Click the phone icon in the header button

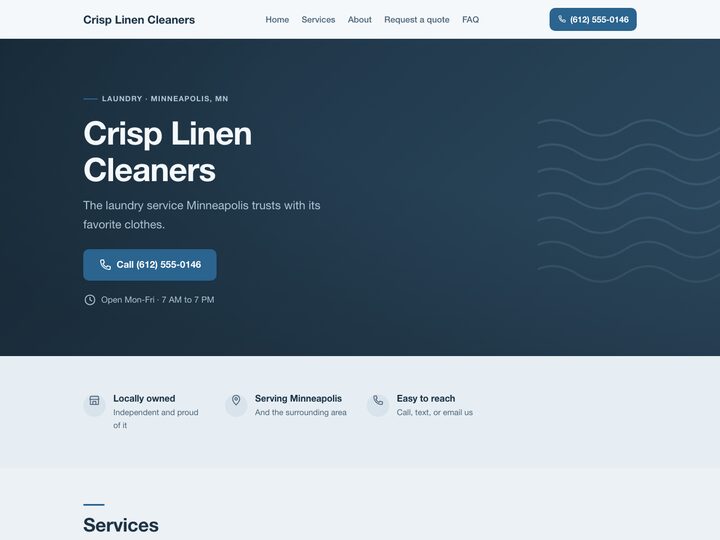pyautogui.click(x=562, y=19)
